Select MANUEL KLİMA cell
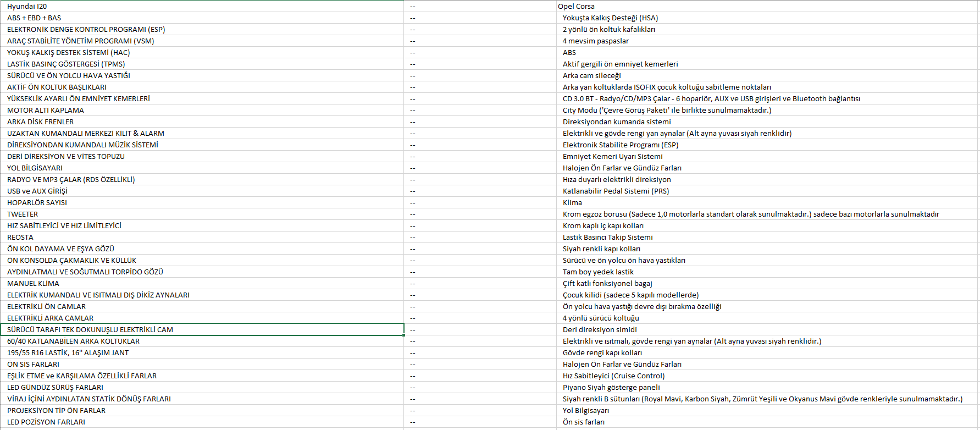 coord(202,283)
